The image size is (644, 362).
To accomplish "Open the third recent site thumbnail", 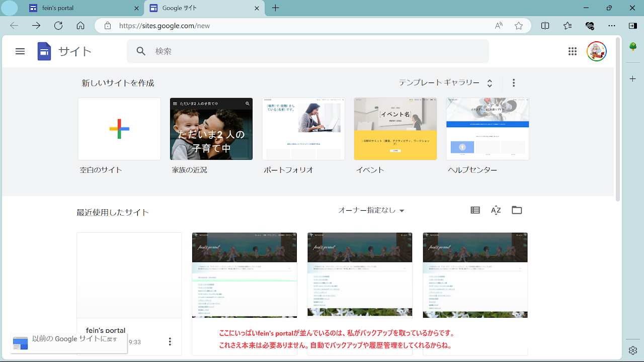I will point(360,275).
